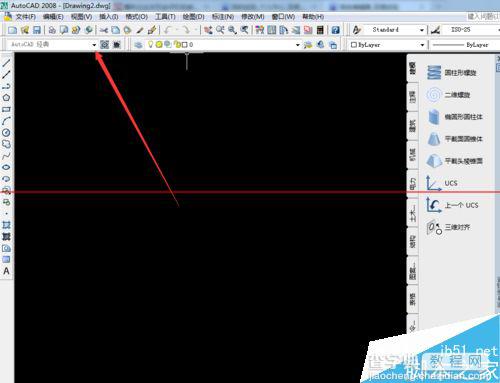
Task: Open the DesignCenter icon
Action: (x=272, y=30)
